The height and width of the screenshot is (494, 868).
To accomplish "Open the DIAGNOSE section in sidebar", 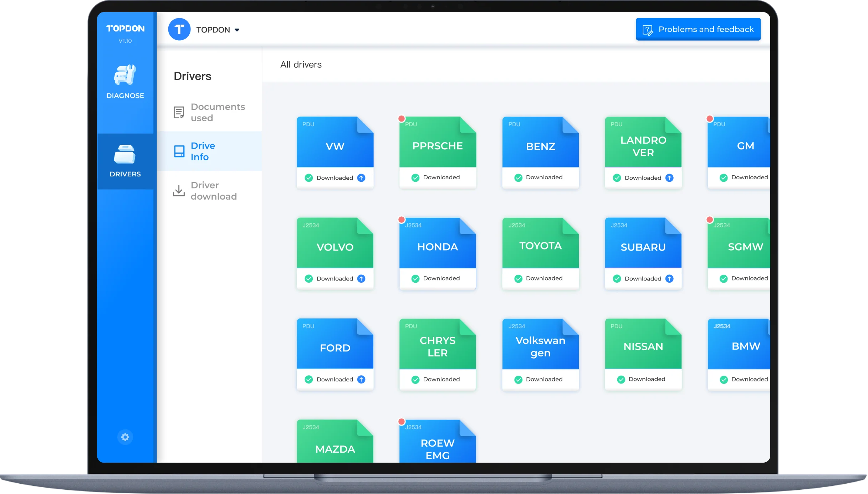I will (125, 82).
